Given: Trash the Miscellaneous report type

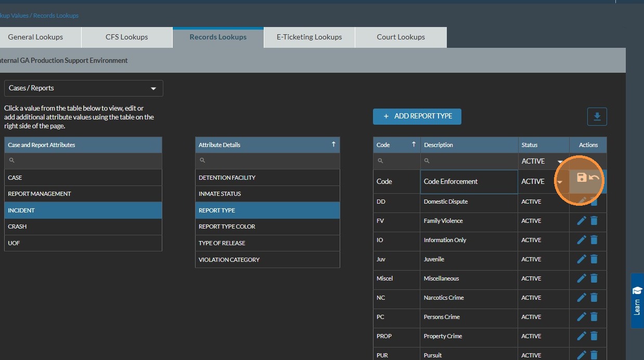Looking at the screenshot, I should tap(594, 278).
